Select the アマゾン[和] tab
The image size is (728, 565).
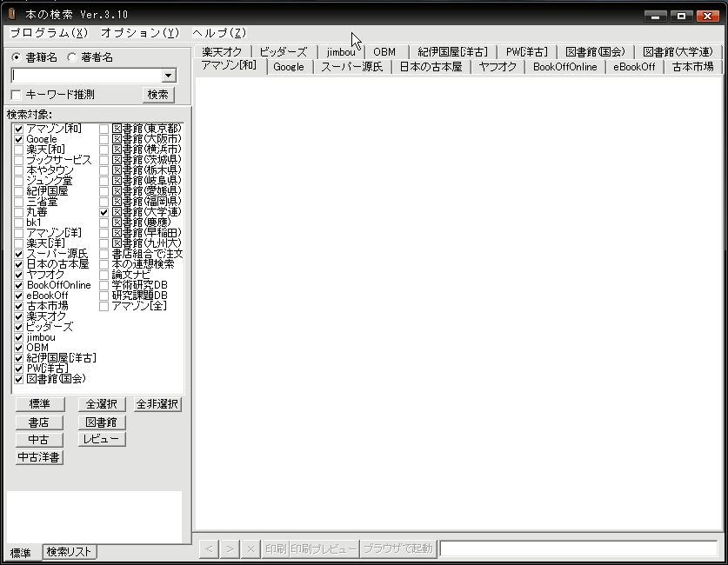tap(229, 65)
